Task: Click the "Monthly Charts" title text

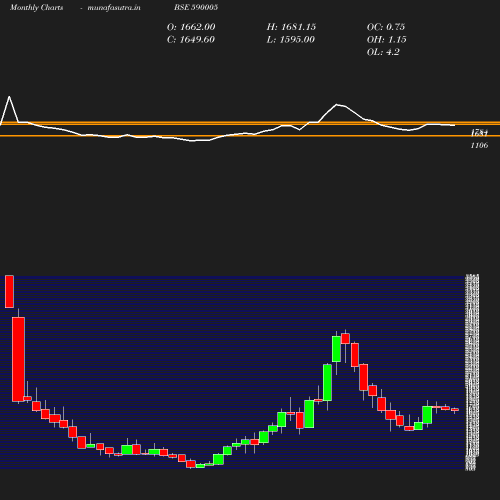Action: (x=37, y=8)
